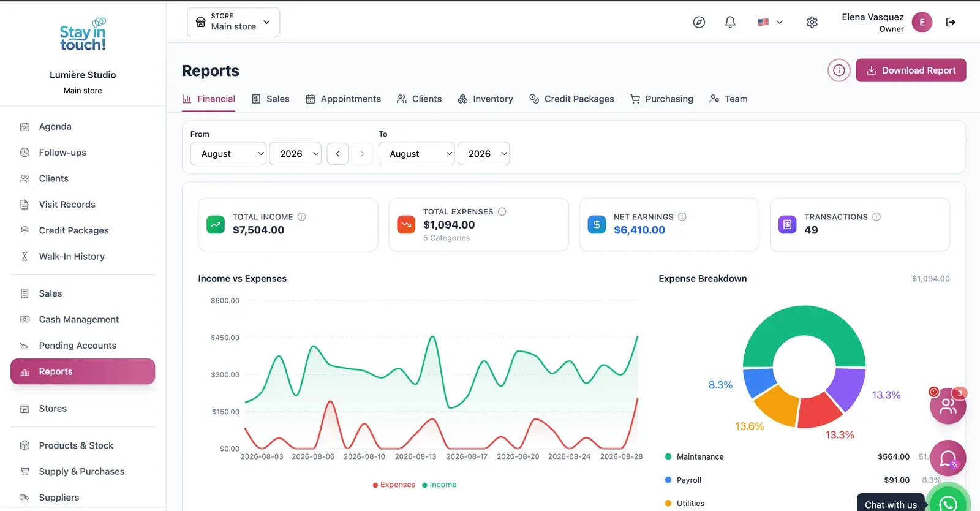Screen dimensions: 980x511
Task: Open Products & Stock in the sidebar
Action: tap(83, 445)
